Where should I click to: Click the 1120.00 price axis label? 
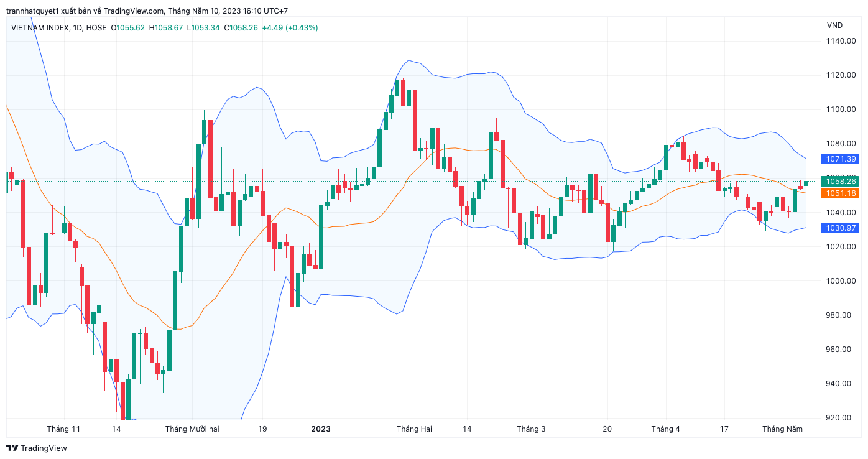pos(841,75)
